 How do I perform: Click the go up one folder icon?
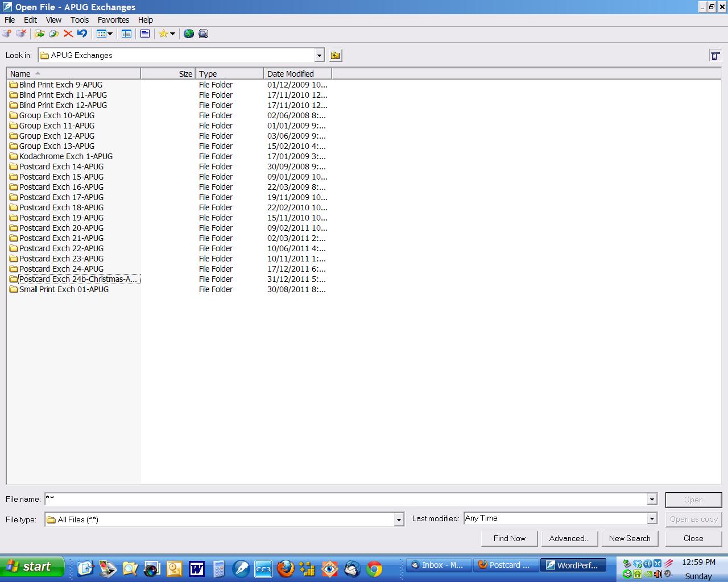[336, 55]
